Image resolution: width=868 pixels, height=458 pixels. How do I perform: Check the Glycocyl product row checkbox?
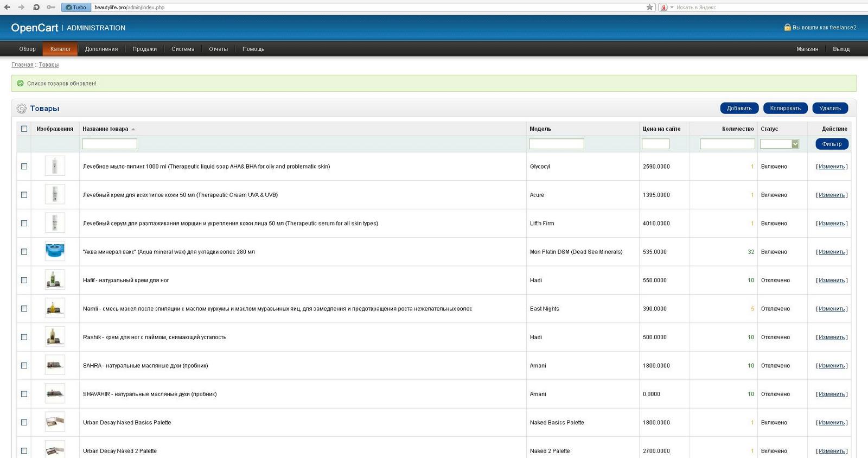pos(24,166)
